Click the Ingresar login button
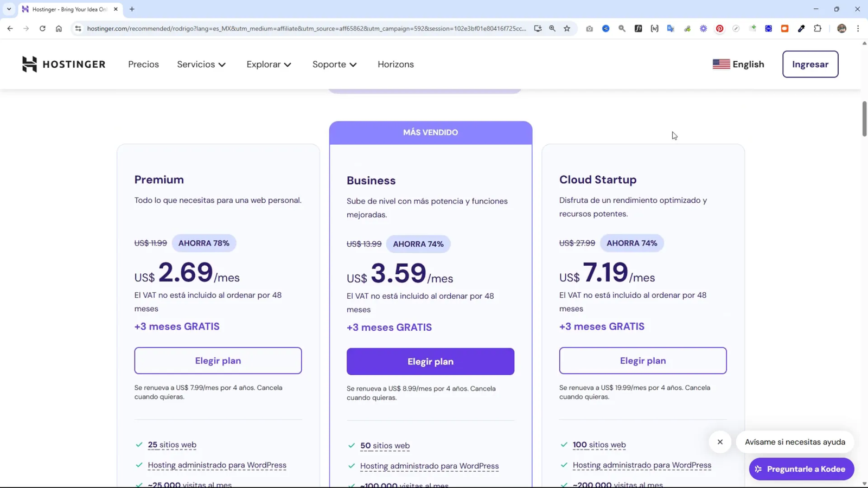 [810, 65]
